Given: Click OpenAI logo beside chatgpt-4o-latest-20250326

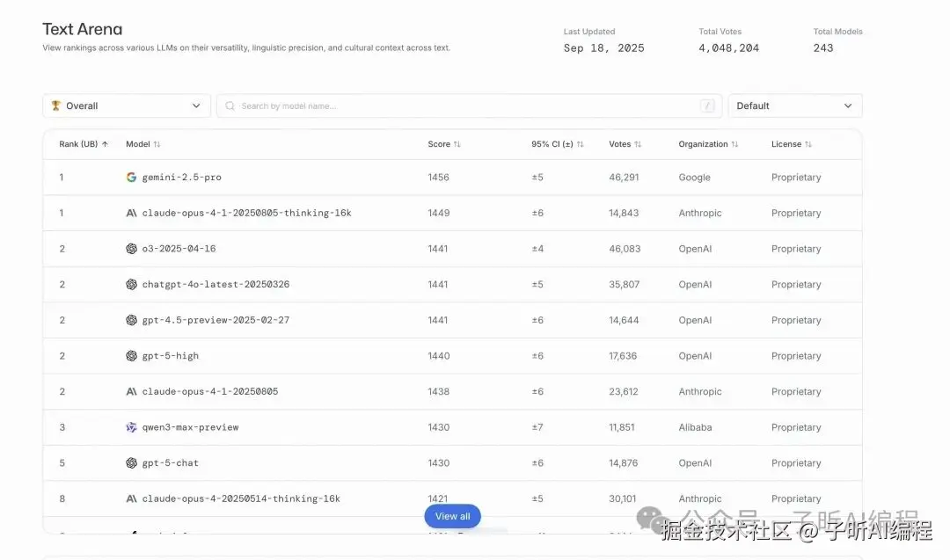Looking at the screenshot, I should click(131, 285).
